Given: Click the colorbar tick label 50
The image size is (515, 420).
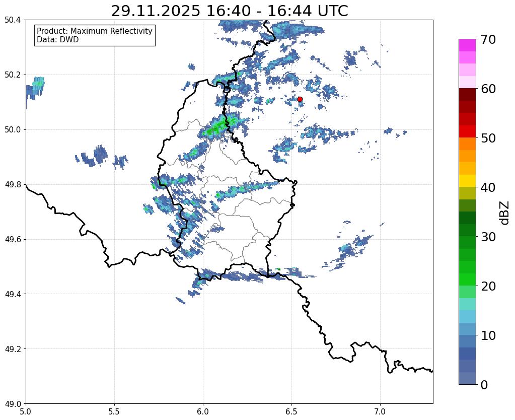Looking at the screenshot, I should tap(488, 138).
